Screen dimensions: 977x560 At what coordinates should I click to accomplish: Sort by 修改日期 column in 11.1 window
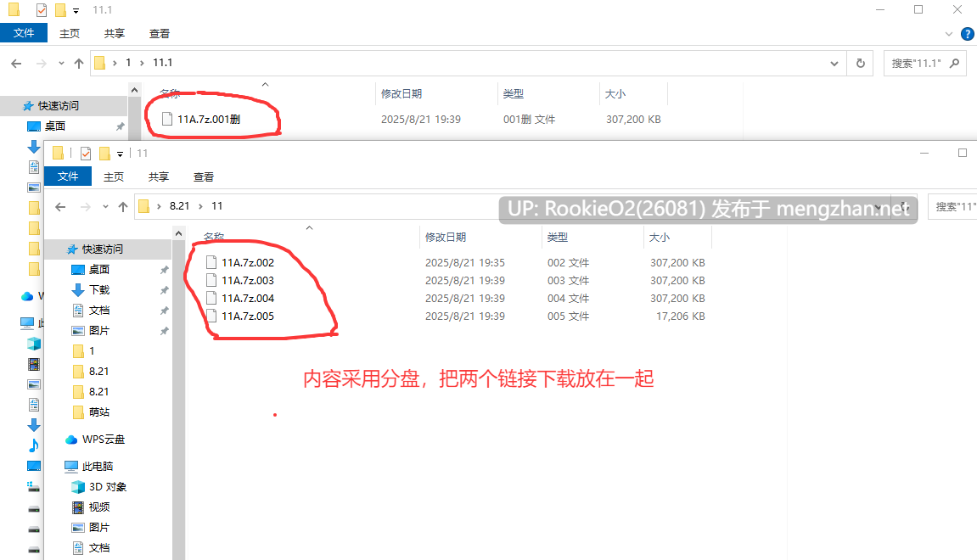[401, 93]
